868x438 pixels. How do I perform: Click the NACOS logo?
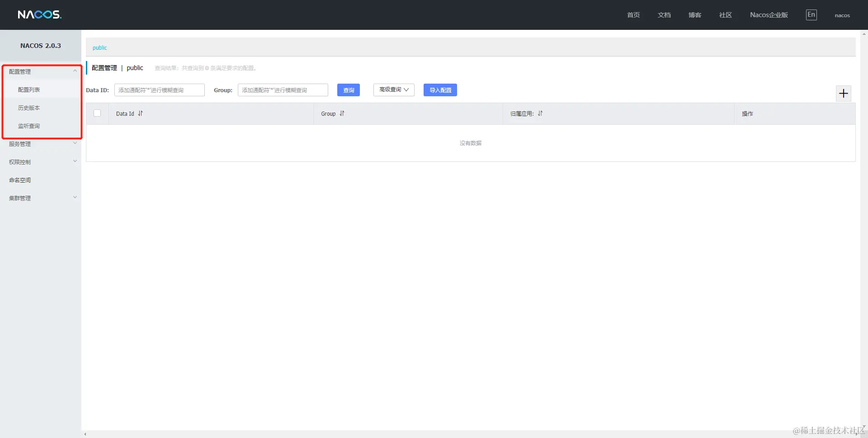click(x=40, y=15)
